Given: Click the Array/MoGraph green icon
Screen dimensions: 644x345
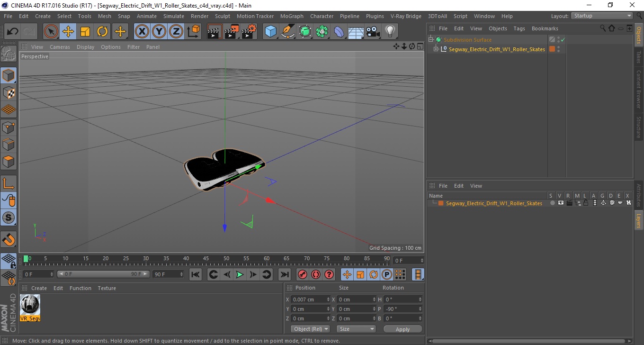Looking at the screenshot, I should pyautogui.click(x=322, y=32).
